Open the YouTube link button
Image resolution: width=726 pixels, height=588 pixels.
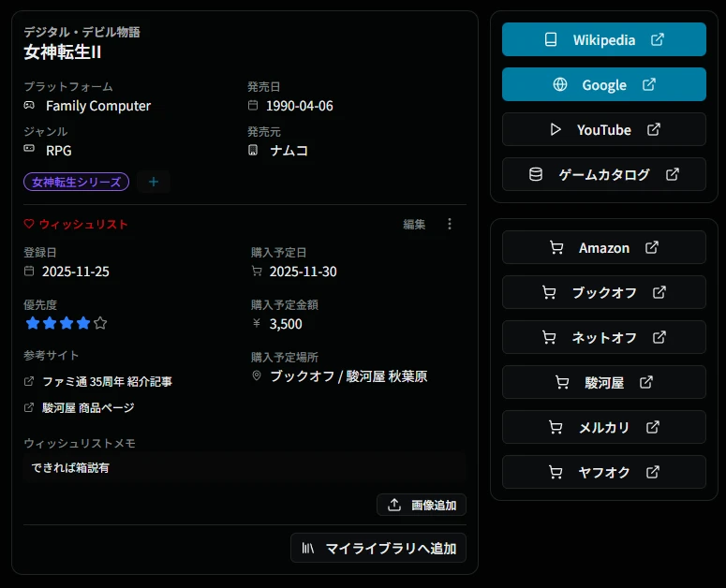click(604, 129)
